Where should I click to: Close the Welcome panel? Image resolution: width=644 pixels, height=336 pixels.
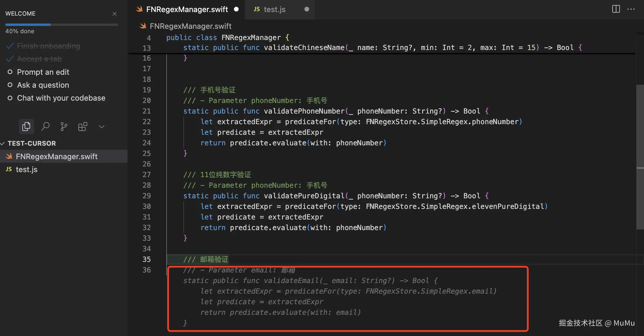click(115, 14)
